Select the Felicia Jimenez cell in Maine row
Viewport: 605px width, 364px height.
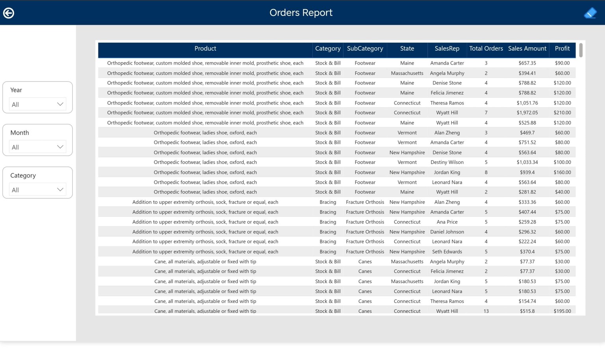coord(447,93)
